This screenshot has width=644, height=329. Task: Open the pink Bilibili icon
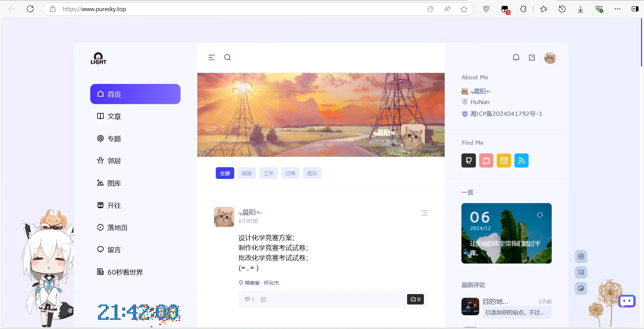pyautogui.click(x=486, y=160)
